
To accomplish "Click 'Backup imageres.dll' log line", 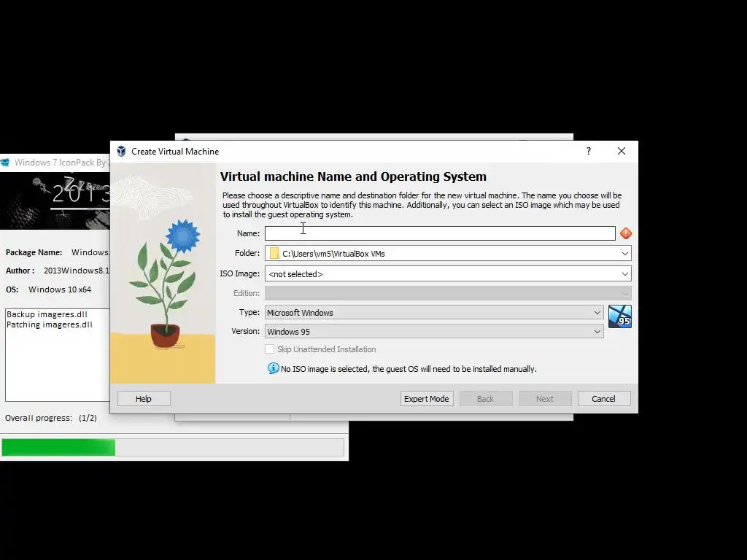I will coord(47,314).
